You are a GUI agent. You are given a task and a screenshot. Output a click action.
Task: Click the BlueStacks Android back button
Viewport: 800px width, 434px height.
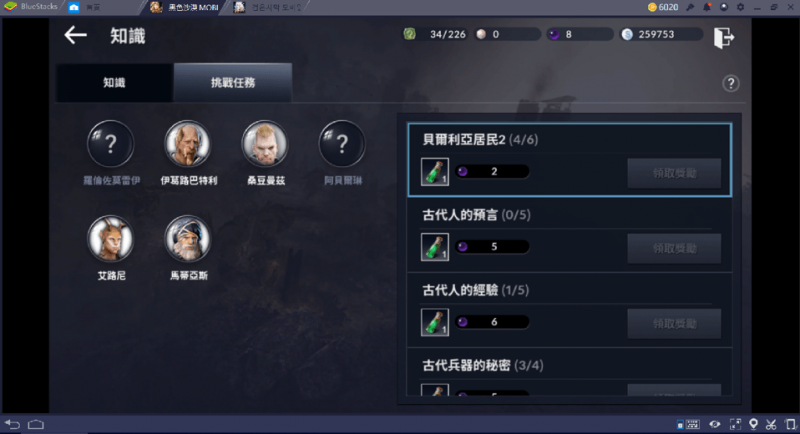pos(12,424)
